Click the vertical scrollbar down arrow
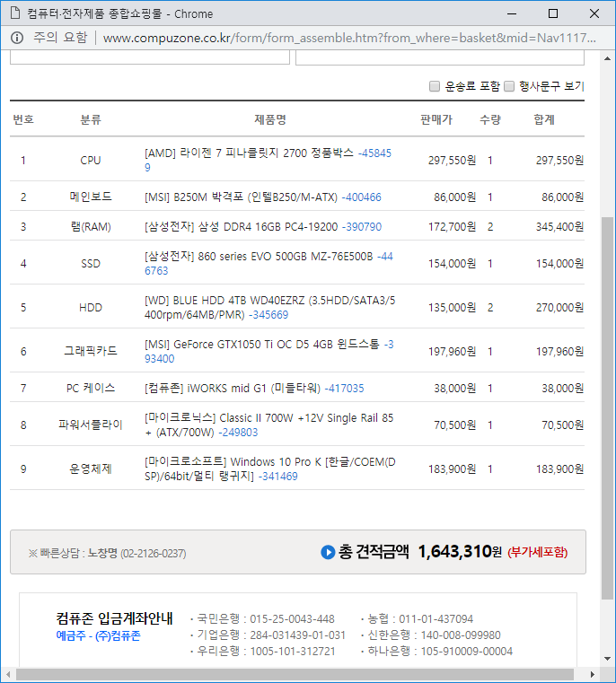Screen dimensions: 616x683 pos(607,659)
